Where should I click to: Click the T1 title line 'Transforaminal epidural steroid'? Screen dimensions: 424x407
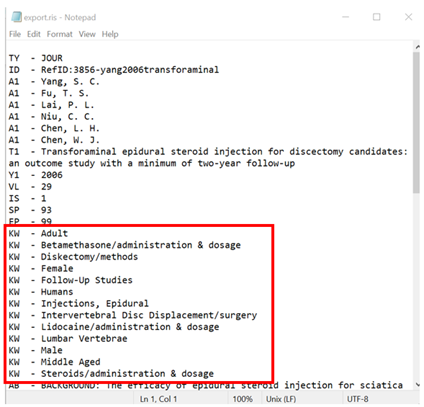(x=208, y=151)
